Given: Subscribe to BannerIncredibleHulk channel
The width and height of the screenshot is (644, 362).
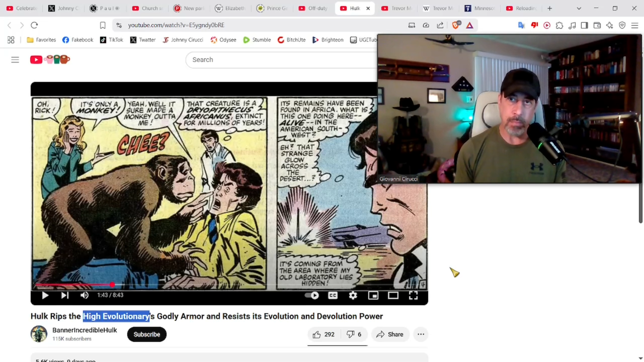Looking at the screenshot, I should click(x=146, y=334).
